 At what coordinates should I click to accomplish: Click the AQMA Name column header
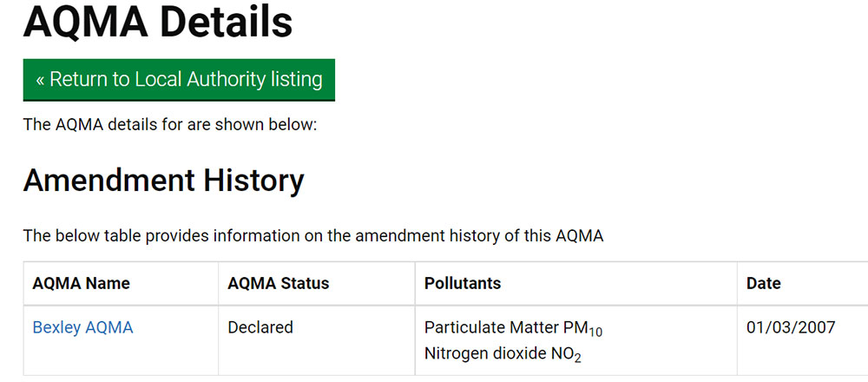point(81,284)
